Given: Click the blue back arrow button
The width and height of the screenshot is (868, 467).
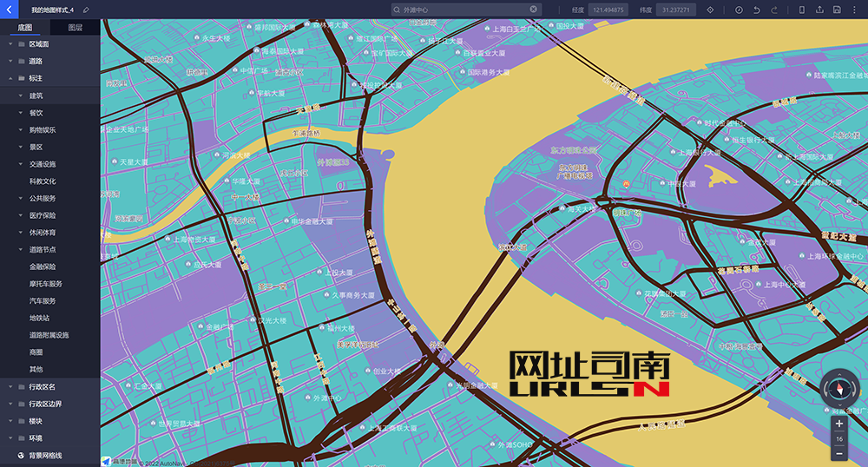Looking at the screenshot, I should pos(9,10).
